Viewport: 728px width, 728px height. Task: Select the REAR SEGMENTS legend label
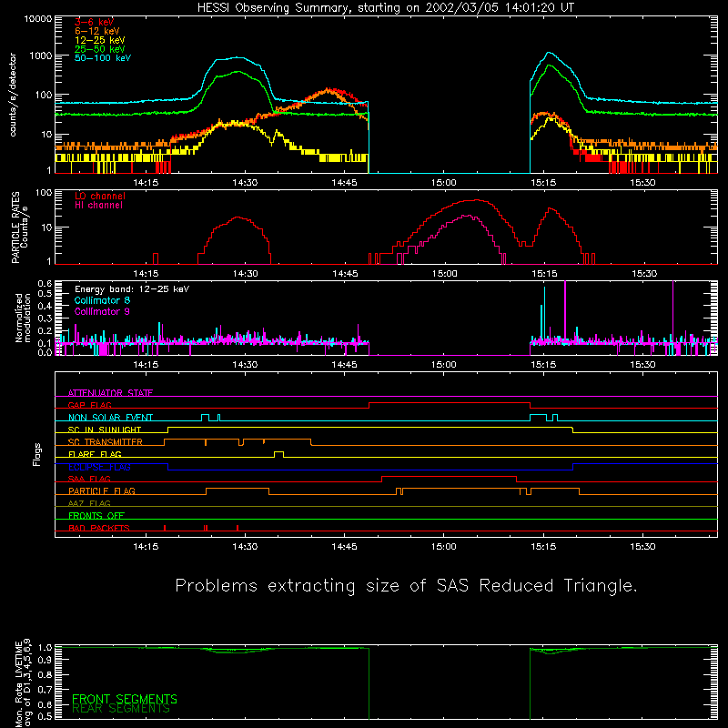coord(121,709)
